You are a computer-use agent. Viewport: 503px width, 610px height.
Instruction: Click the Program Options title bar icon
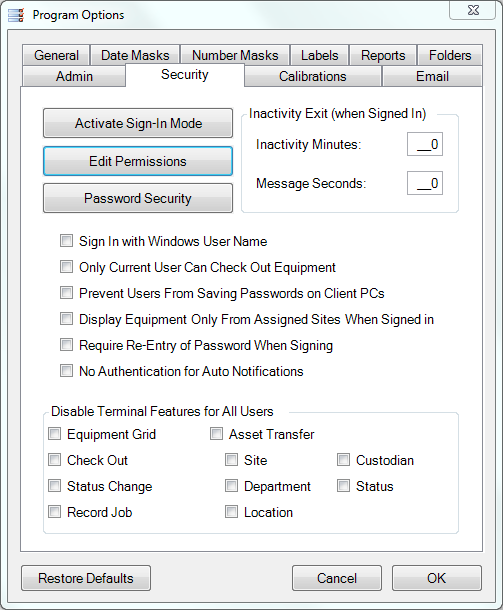pos(16,15)
